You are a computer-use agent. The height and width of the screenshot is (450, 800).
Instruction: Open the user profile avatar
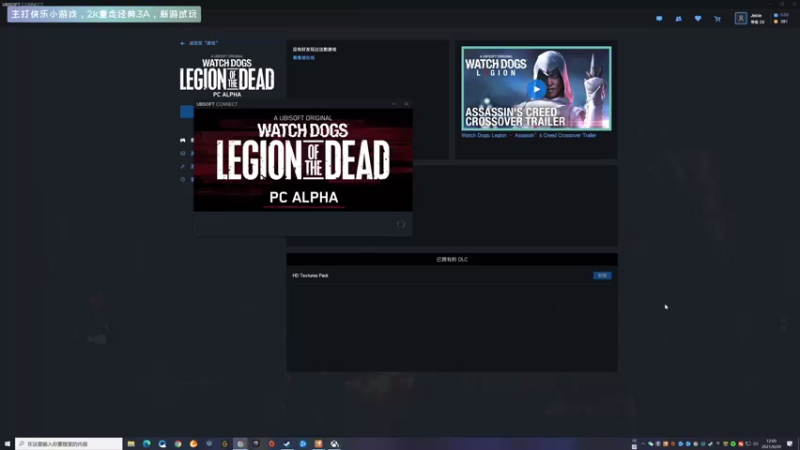point(741,18)
